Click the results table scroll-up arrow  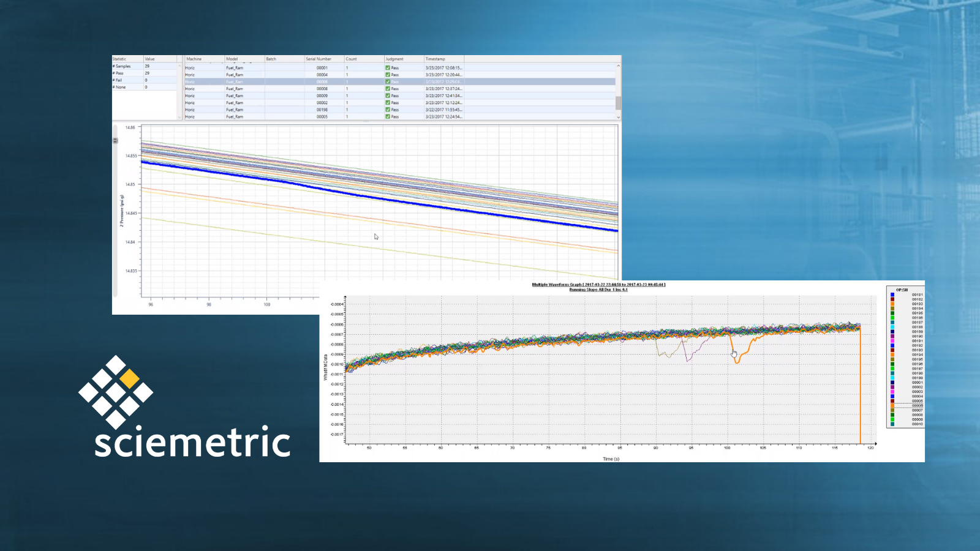tap(618, 66)
